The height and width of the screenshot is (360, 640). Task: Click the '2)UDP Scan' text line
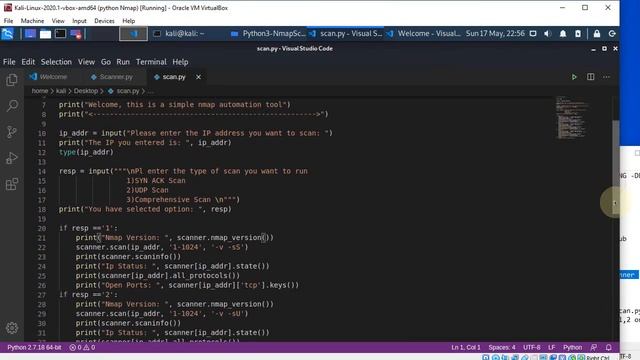pos(147,190)
